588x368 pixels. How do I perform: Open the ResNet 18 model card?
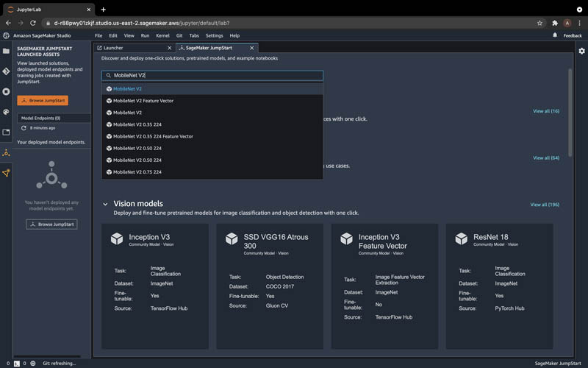(499, 286)
